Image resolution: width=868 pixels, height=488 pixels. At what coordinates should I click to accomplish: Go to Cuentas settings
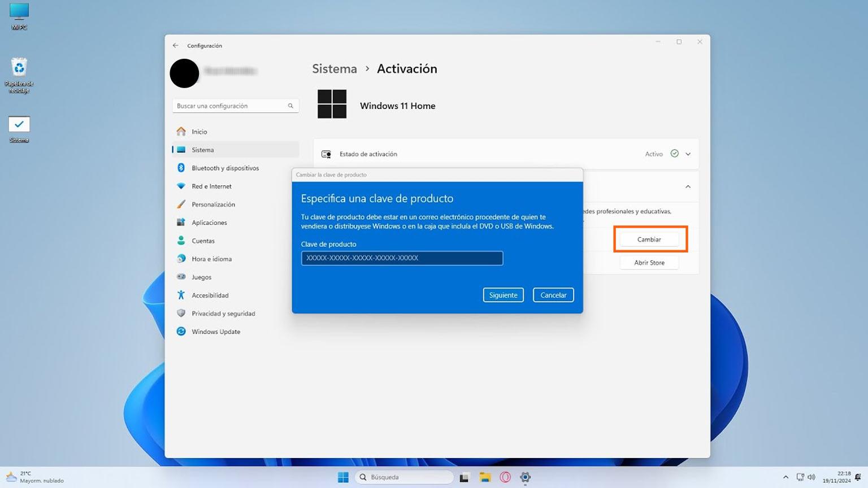click(203, 241)
